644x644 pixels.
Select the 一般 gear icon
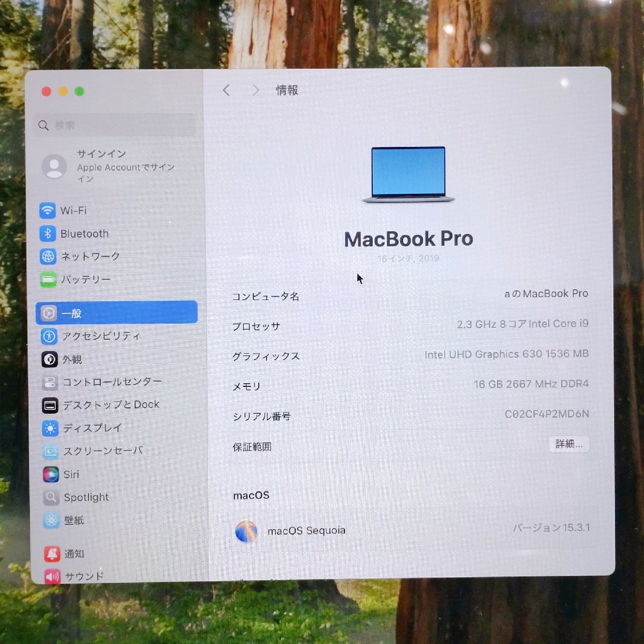(x=49, y=313)
